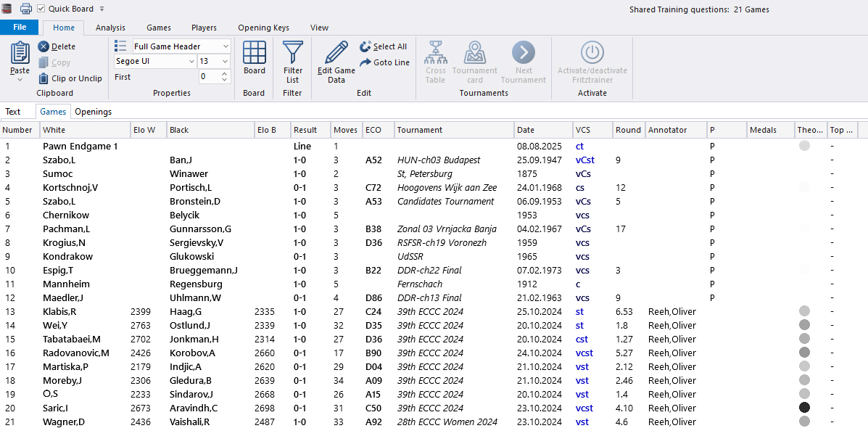The height and width of the screenshot is (444, 868).
Task: Click the Delete icon in Clipboard group
Action: click(44, 46)
